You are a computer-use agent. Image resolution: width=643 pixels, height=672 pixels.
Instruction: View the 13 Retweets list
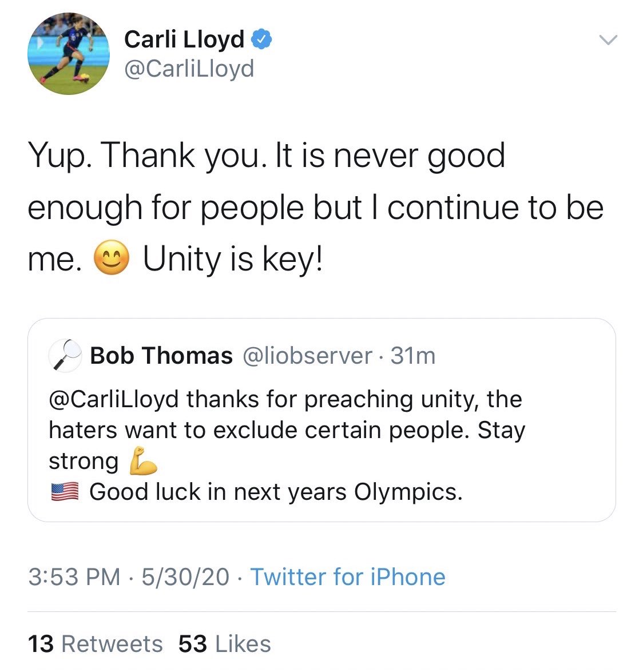(95, 644)
